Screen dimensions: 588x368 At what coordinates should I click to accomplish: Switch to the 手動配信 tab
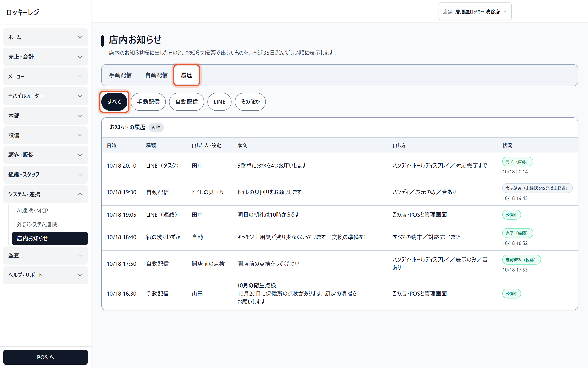coord(120,75)
